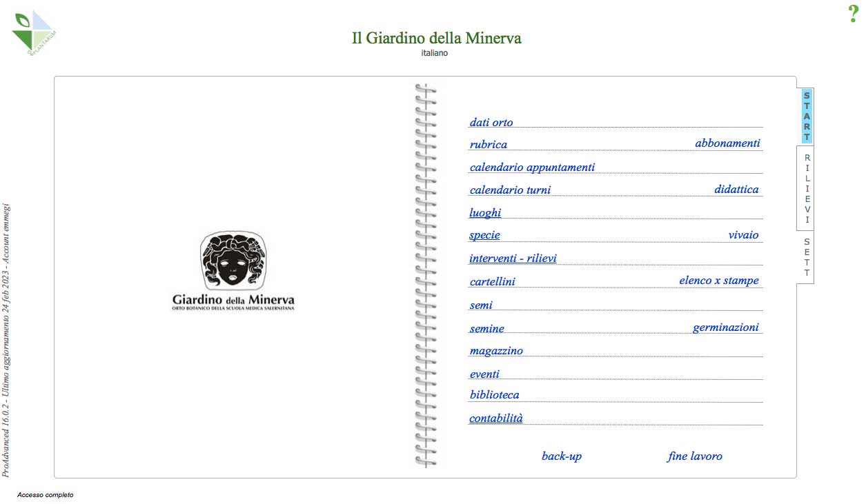
Task: Select the didattica link
Action: [736, 189]
